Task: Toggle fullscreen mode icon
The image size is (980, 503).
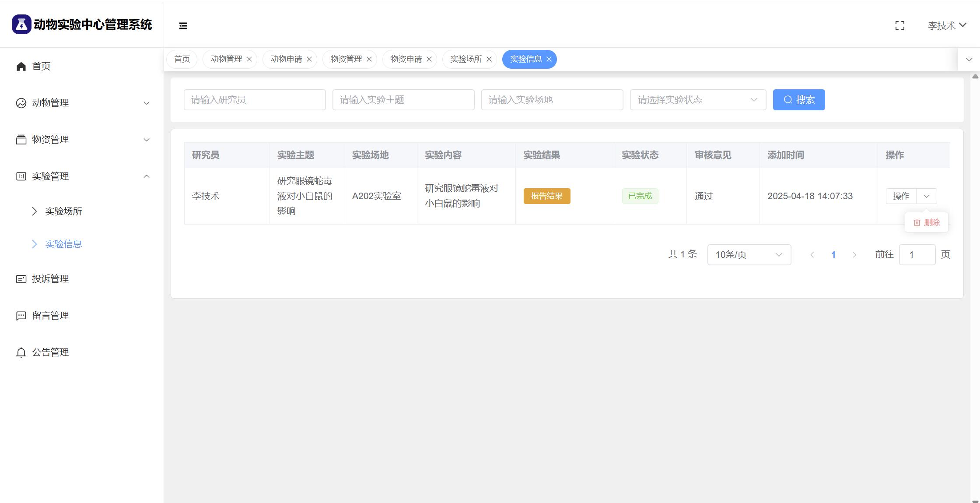Action: click(899, 25)
